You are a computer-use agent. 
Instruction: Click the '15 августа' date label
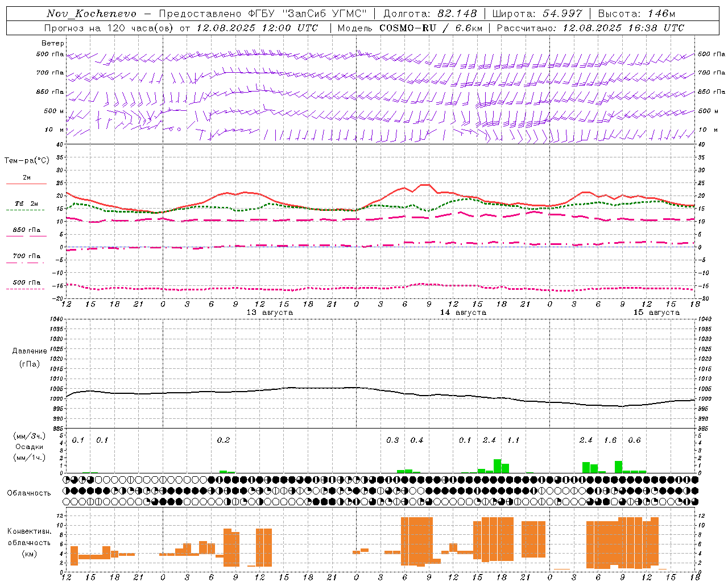point(656,313)
